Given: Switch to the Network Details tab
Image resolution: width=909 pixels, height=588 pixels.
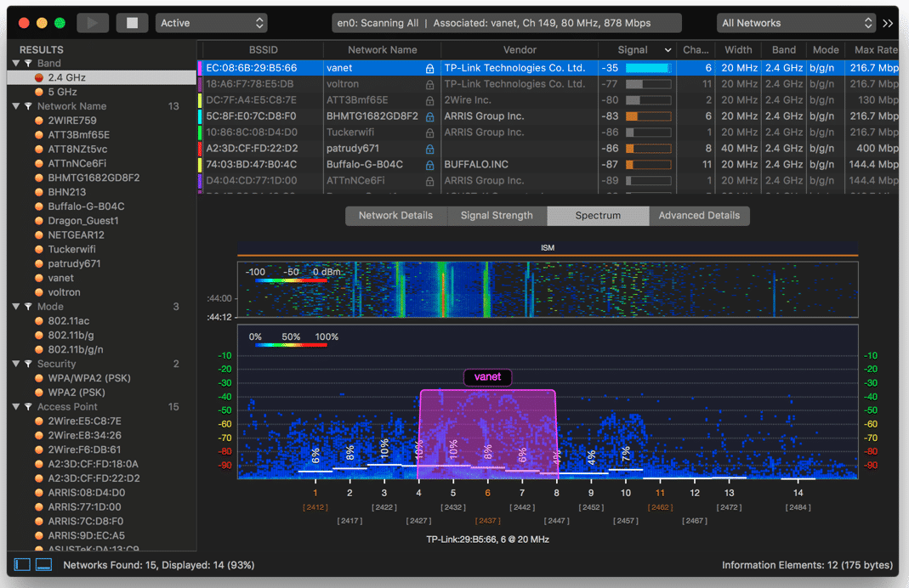Looking at the screenshot, I should point(396,216).
